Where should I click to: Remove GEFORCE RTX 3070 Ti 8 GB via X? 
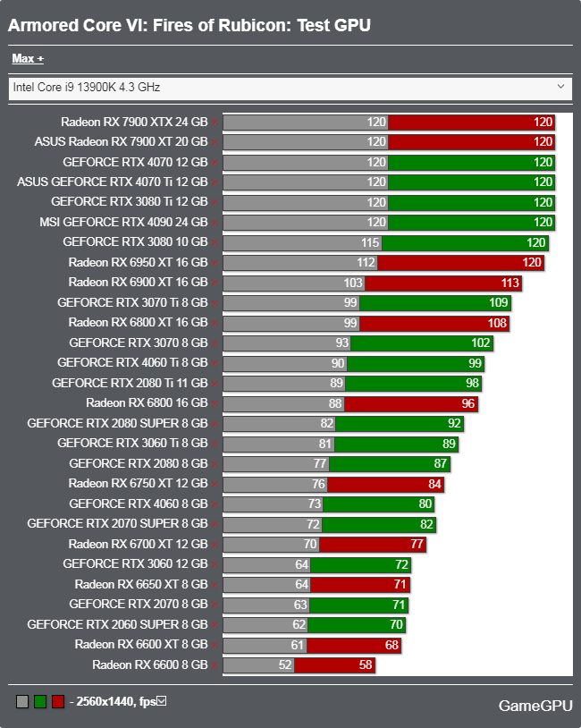(215, 304)
